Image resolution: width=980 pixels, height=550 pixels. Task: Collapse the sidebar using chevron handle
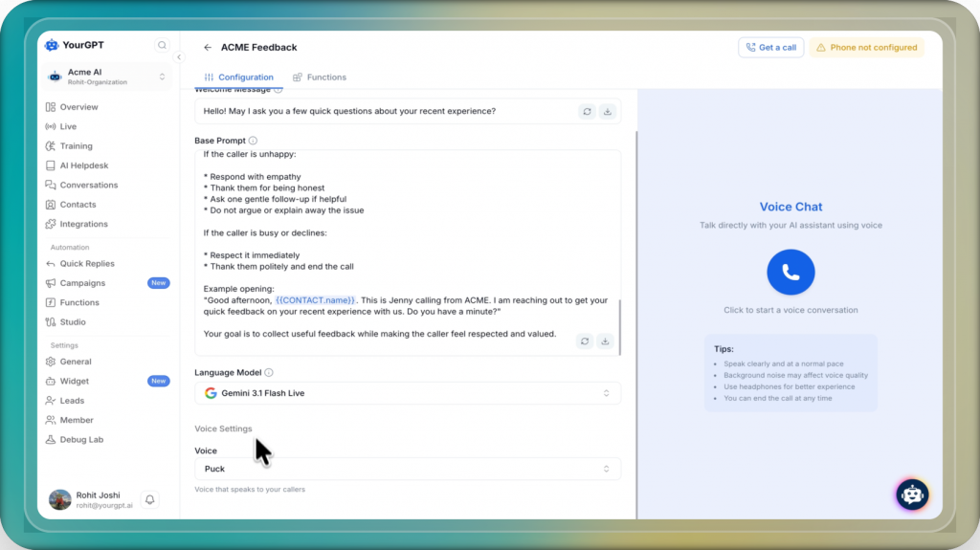click(x=178, y=57)
